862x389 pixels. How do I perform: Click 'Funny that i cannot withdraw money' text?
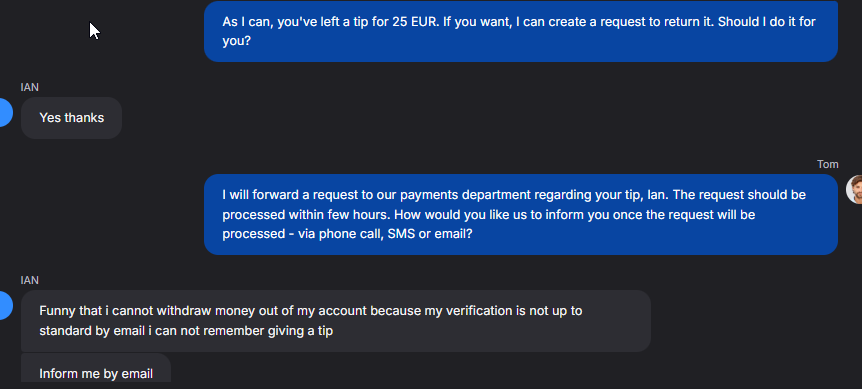(x=135, y=311)
